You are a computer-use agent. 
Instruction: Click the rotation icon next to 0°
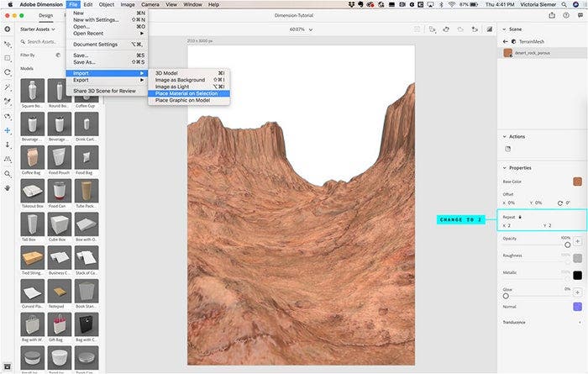560,203
